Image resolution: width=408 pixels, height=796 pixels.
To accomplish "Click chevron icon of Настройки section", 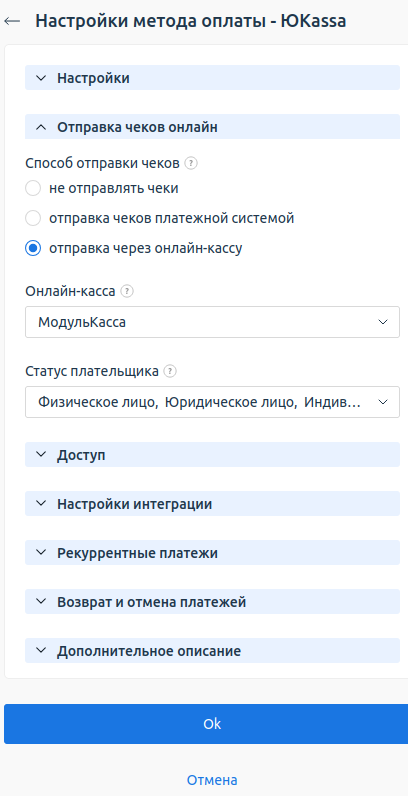I will coord(42,78).
